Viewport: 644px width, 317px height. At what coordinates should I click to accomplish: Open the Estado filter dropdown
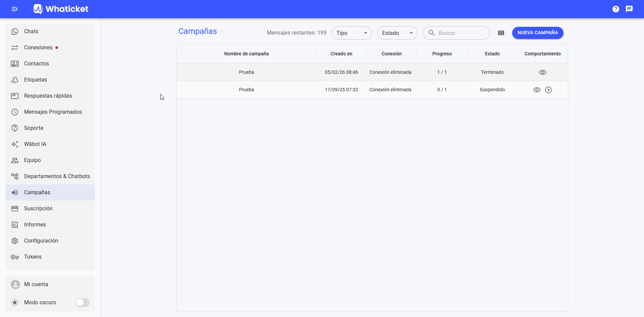click(x=397, y=33)
